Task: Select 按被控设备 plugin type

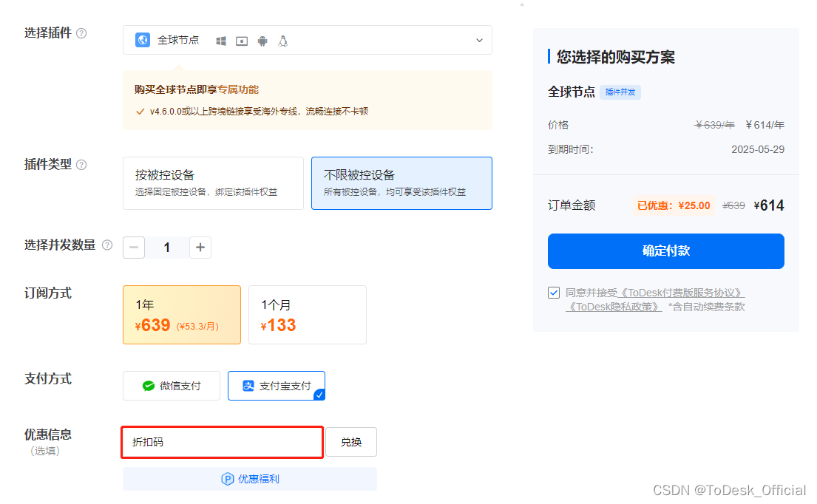Action: pos(213,183)
